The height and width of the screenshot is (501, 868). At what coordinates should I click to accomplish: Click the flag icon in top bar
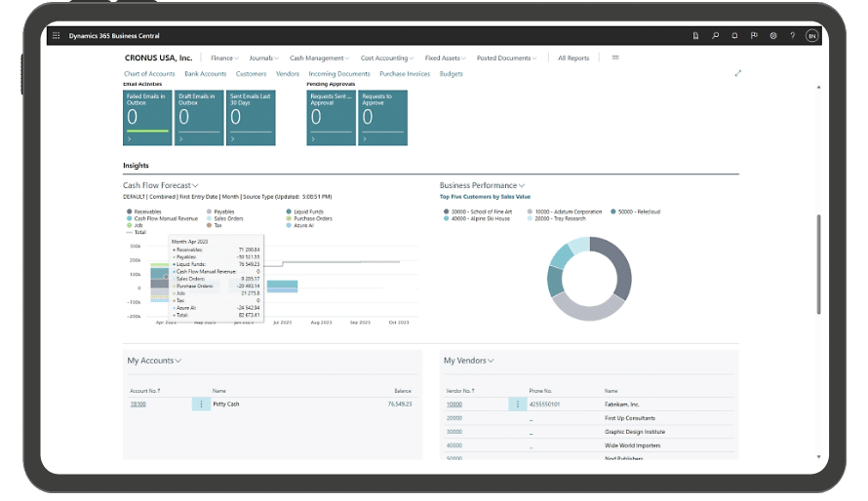(x=754, y=36)
